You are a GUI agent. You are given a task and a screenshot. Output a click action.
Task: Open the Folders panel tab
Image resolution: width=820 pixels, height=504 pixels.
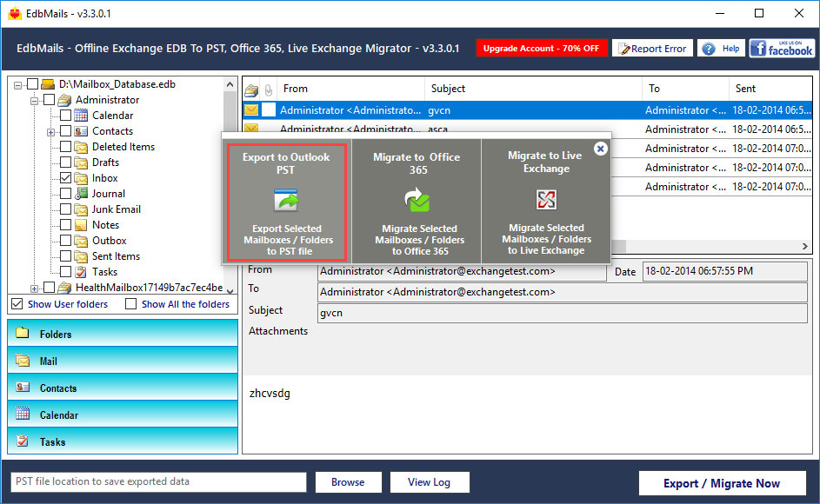(123, 334)
